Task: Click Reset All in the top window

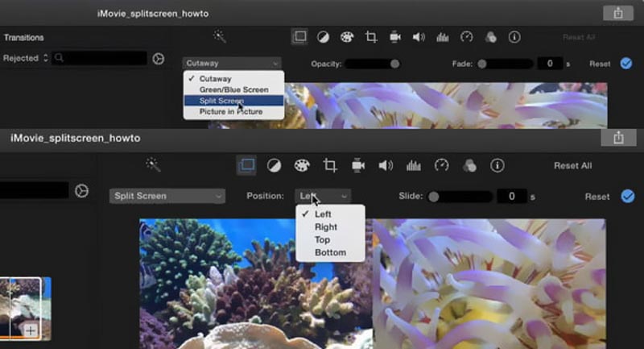Action: [579, 37]
